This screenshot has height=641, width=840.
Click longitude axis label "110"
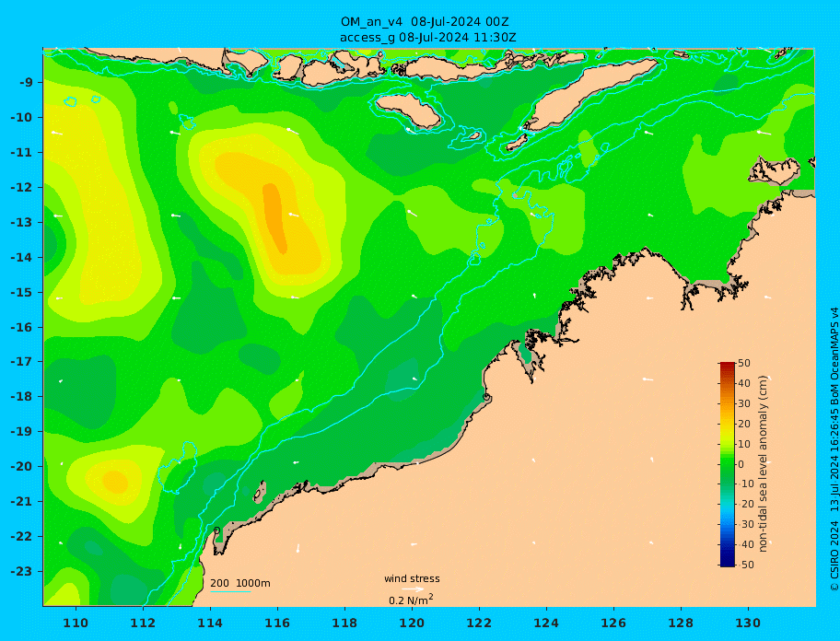point(76,624)
